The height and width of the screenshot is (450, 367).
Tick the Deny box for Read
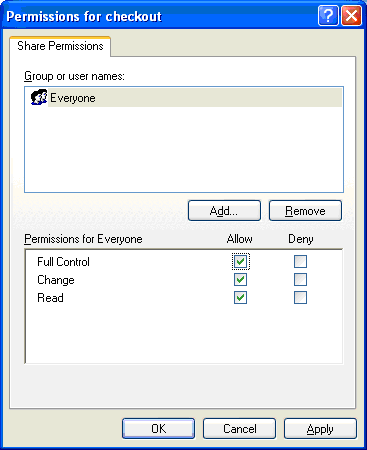click(x=300, y=297)
